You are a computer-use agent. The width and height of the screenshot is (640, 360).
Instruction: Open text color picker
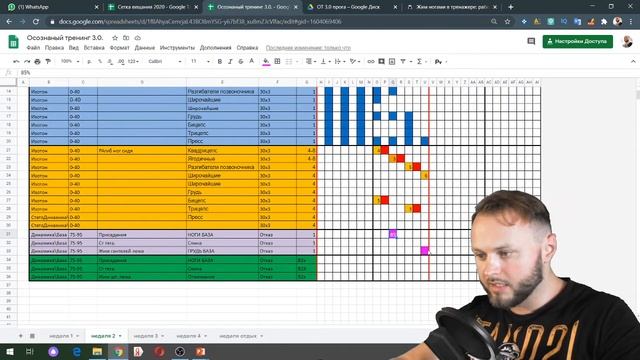coord(251,62)
